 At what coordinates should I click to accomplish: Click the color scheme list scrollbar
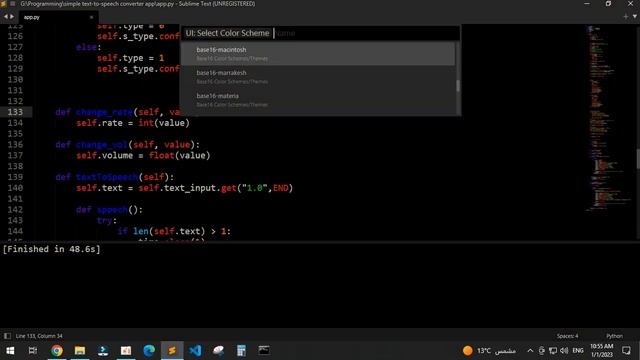click(458, 85)
